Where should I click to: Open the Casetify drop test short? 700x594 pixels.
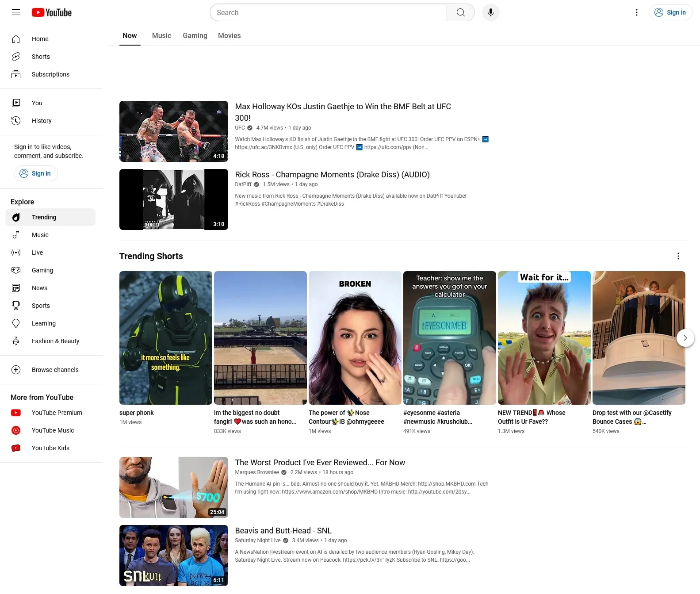(639, 338)
